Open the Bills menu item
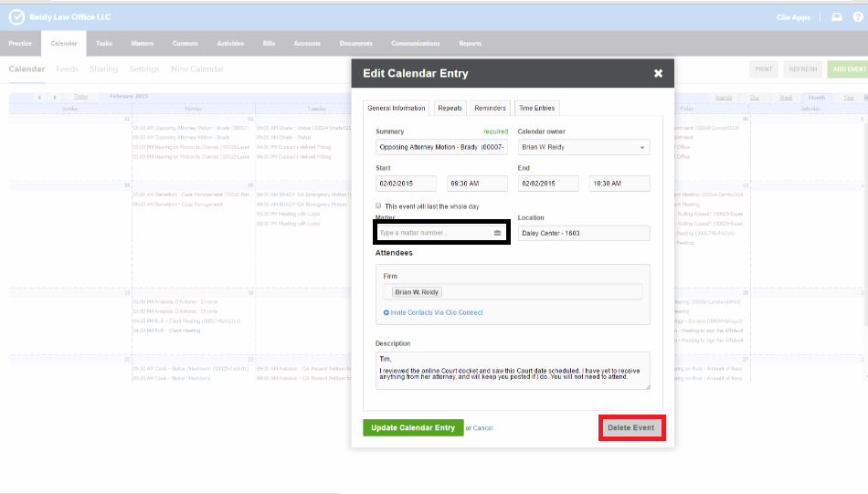The width and height of the screenshot is (868, 494). point(269,43)
